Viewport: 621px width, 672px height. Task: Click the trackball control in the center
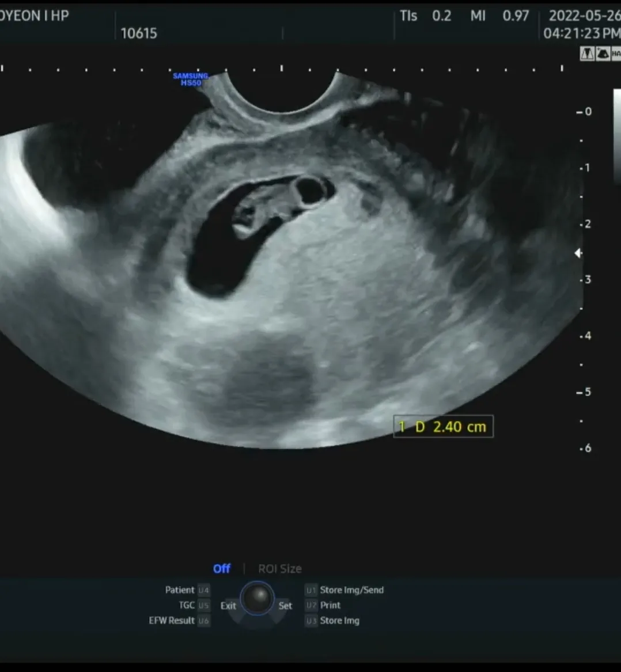(x=258, y=598)
